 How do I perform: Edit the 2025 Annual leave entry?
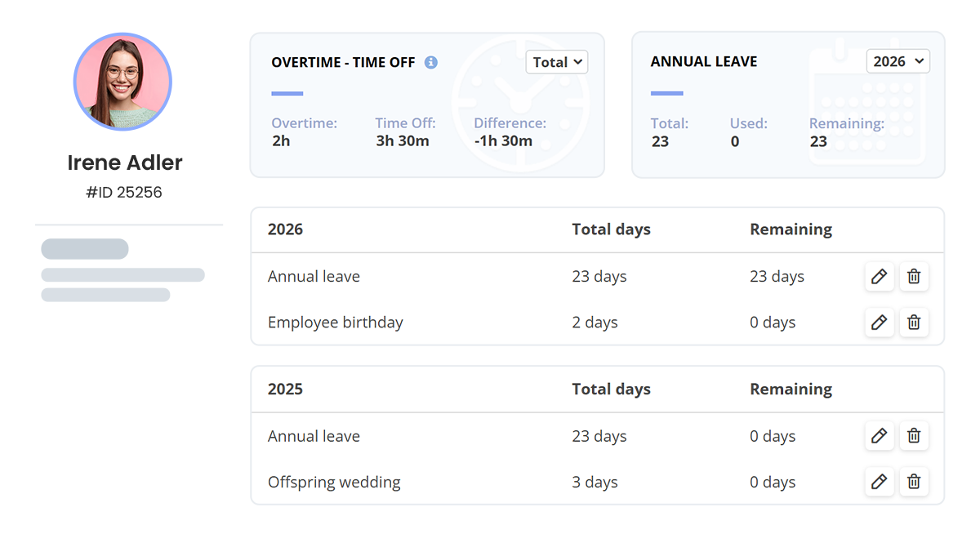[879, 436]
